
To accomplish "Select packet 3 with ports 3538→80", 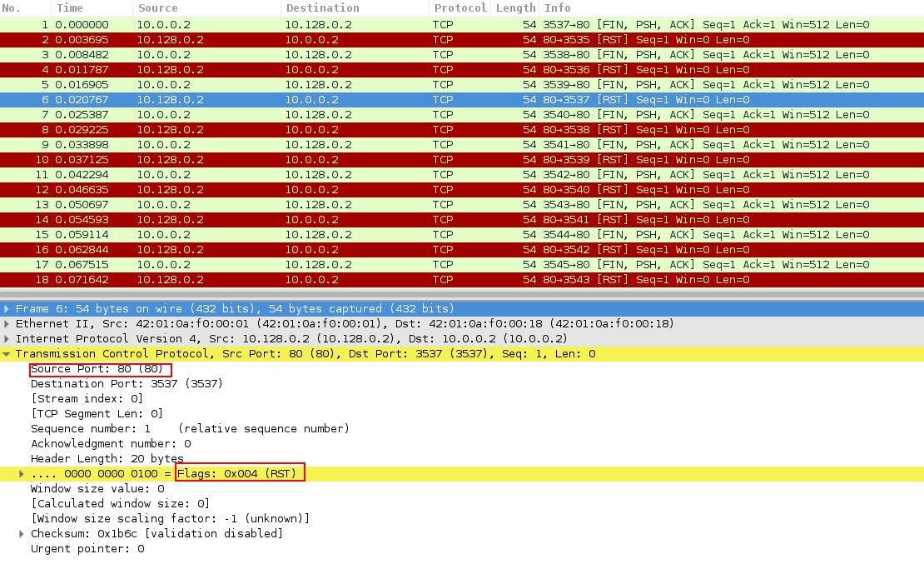I will [462, 55].
